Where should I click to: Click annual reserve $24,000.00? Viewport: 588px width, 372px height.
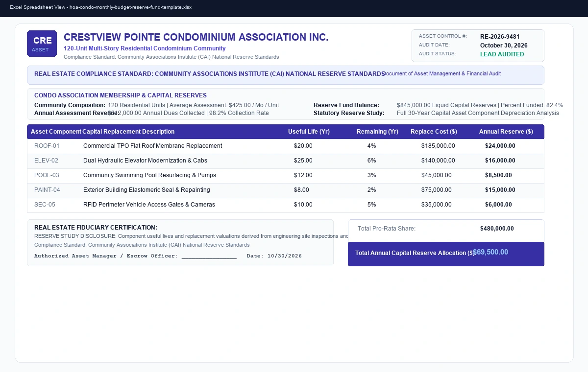click(x=500, y=146)
